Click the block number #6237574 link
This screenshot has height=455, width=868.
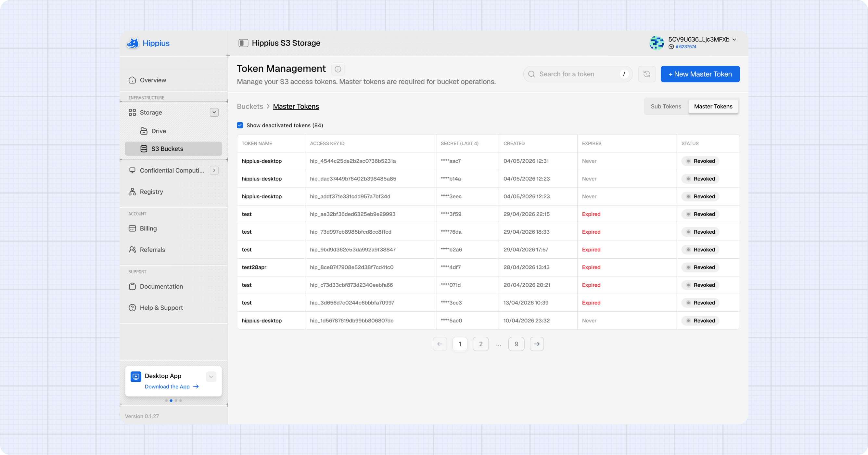[686, 47]
